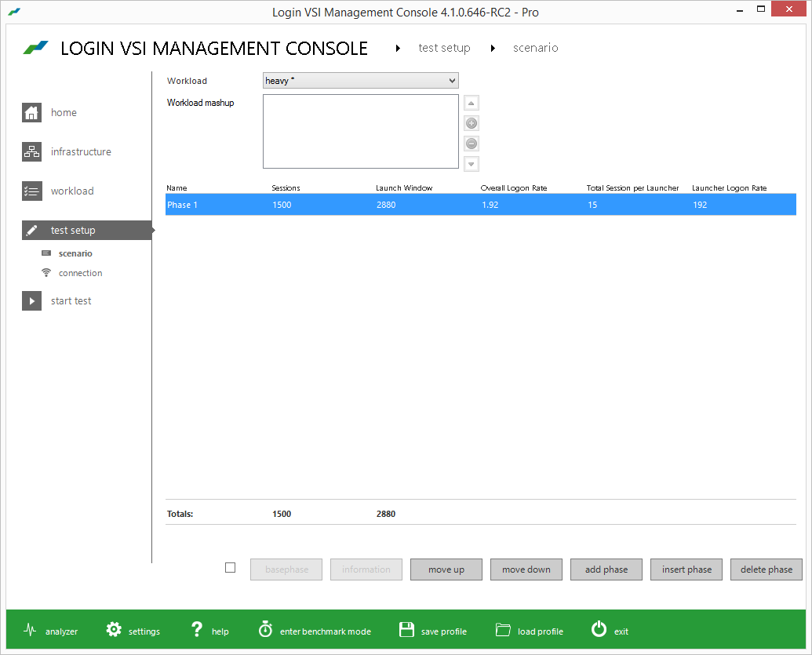
Task: Click the exit power icon
Action: [599, 629]
